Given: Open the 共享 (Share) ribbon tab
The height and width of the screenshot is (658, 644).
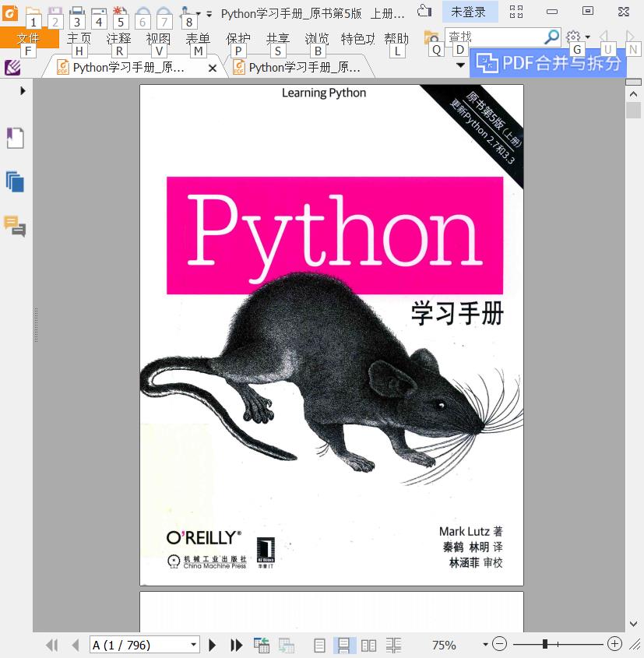Looking at the screenshot, I should 278,38.
